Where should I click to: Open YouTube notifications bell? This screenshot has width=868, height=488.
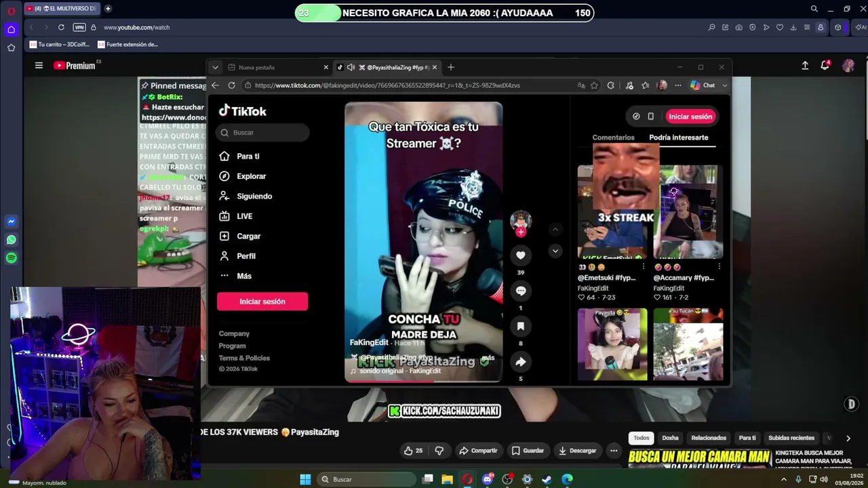825,65
